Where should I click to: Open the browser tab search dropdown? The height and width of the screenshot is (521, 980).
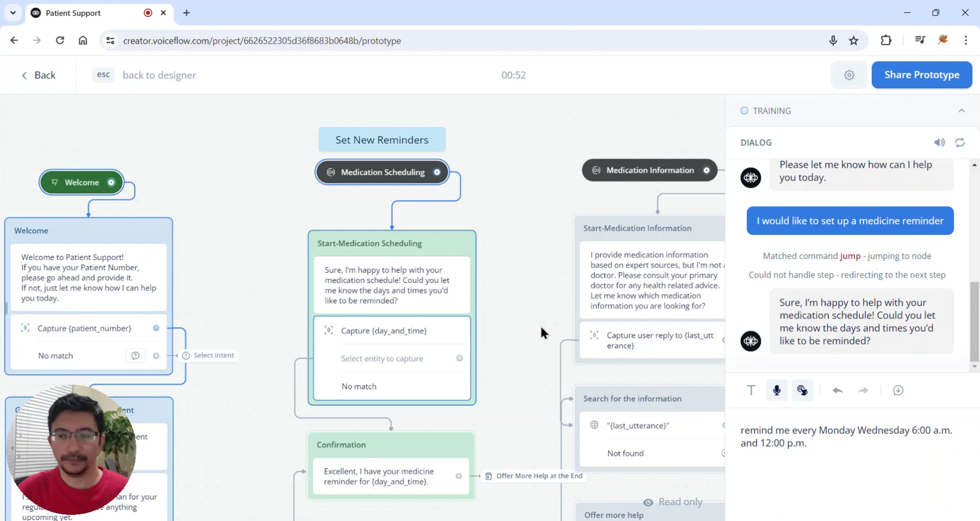[x=13, y=13]
